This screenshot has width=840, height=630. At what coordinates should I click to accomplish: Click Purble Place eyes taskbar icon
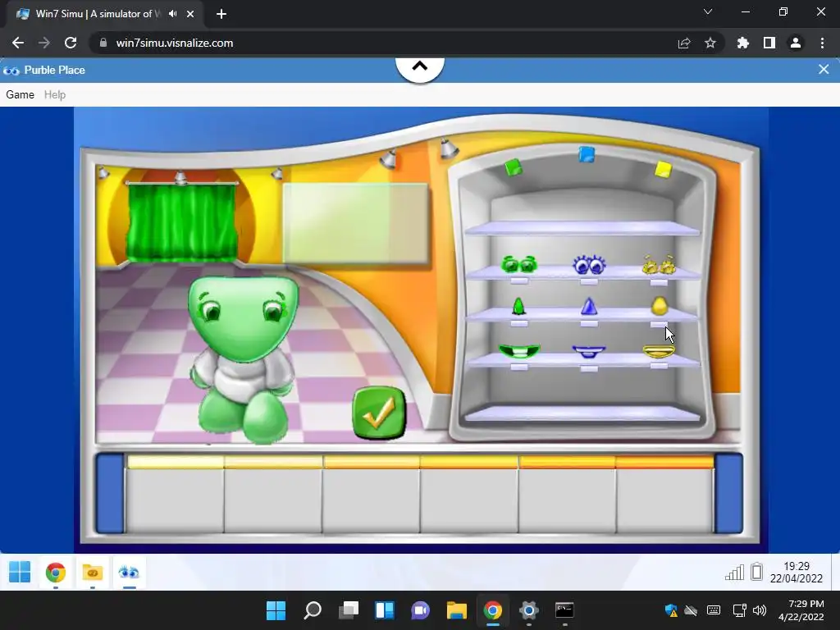tap(129, 572)
